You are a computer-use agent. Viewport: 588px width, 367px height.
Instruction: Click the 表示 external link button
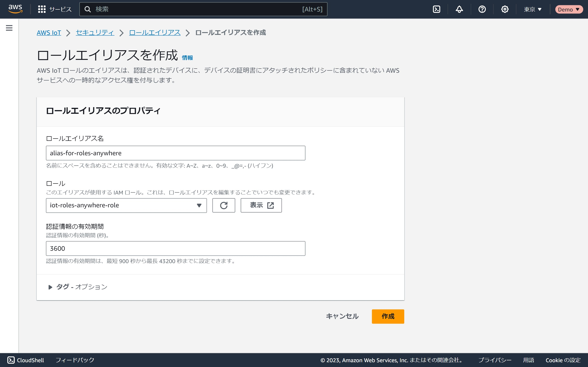(x=261, y=205)
